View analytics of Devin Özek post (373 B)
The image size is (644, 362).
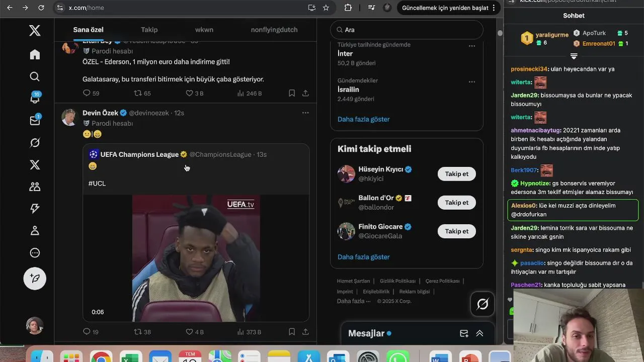click(249, 332)
